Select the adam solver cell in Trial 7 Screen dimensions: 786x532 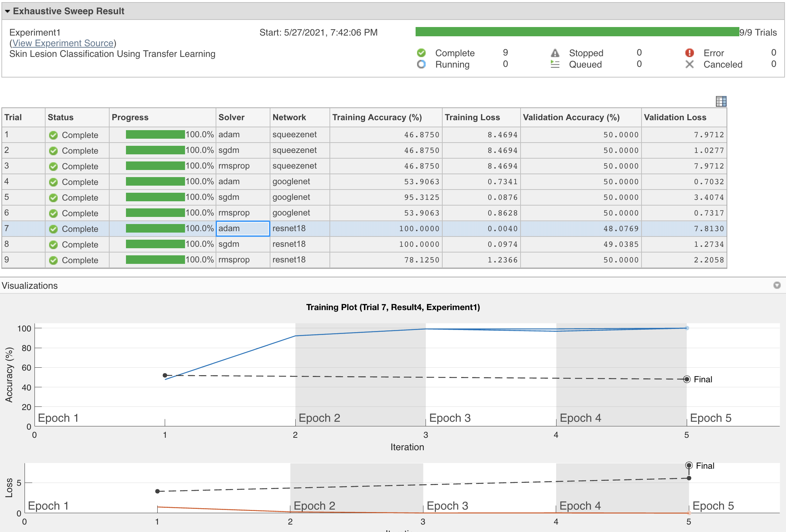coord(243,229)
